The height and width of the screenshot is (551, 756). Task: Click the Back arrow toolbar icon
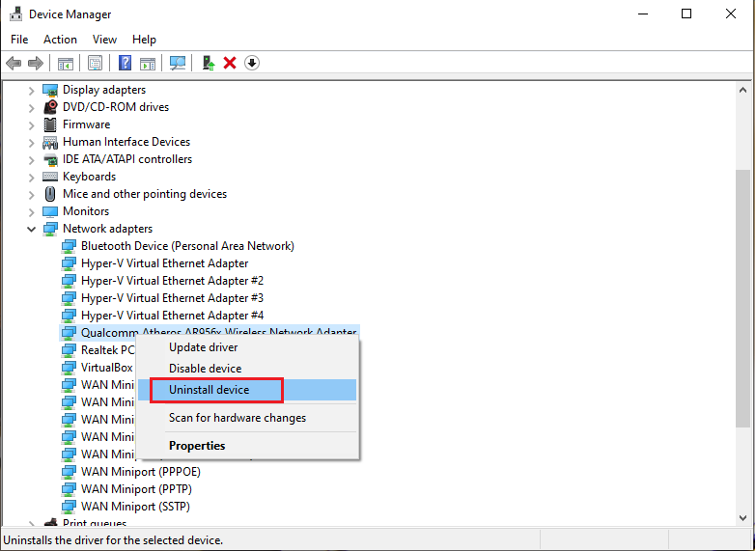pos(14,63)
